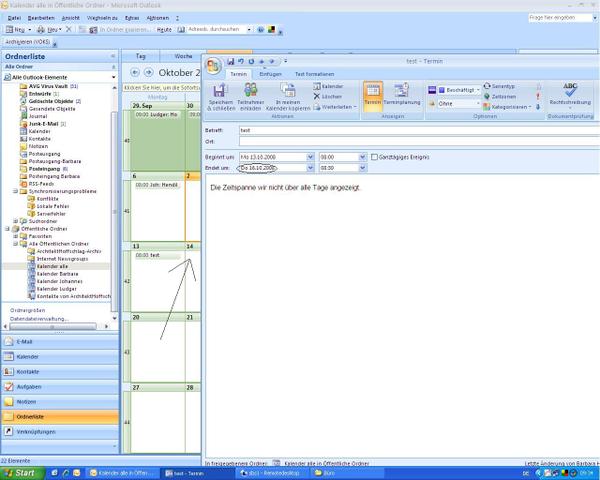
Task: Expand Kategorisieren dropdown
Action: tap(530, 107)
